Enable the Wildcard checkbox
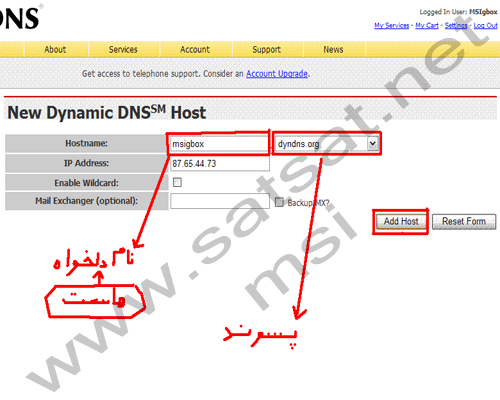Screen dimensions: 500x400 tap(177, 182)
